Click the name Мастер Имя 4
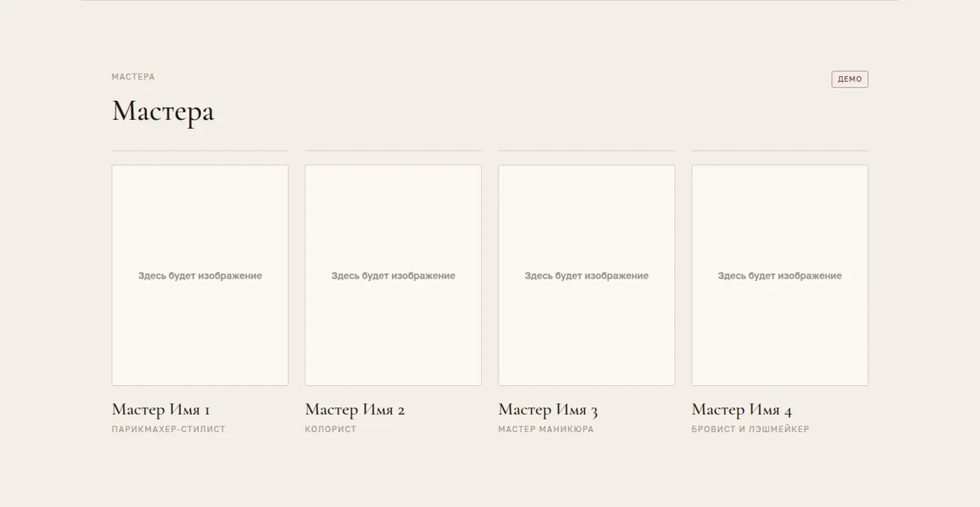 (742, 410)
